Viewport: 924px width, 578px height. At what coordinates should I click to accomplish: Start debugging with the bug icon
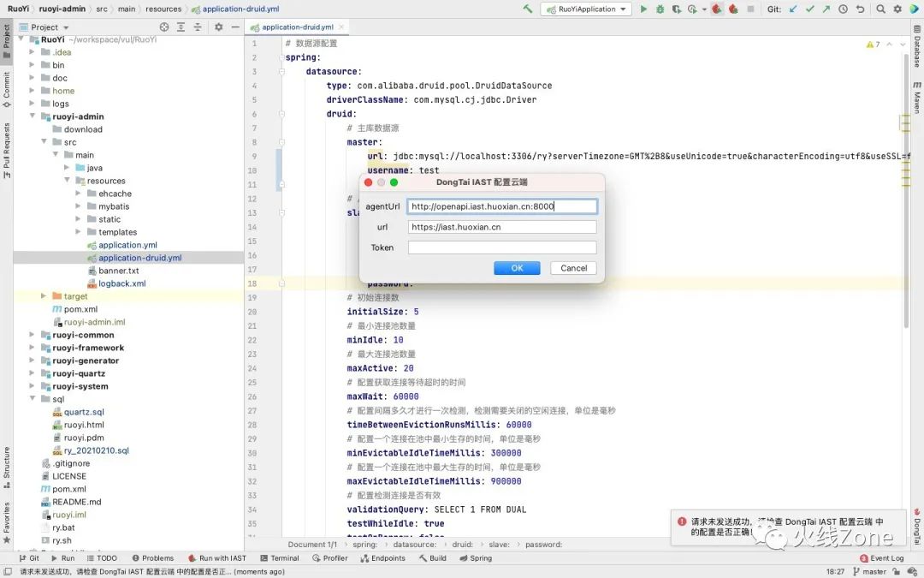660,9
